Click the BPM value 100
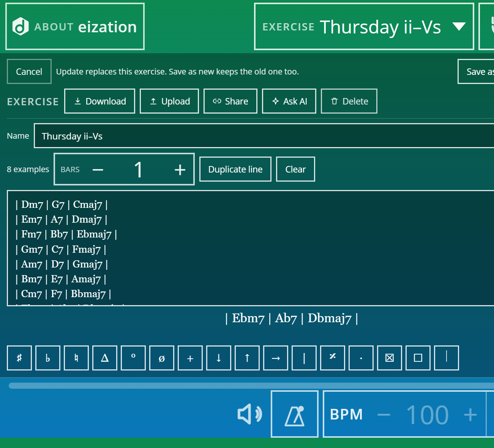The height and width of the screenshot is (448, 494). (x=428, y=414)
